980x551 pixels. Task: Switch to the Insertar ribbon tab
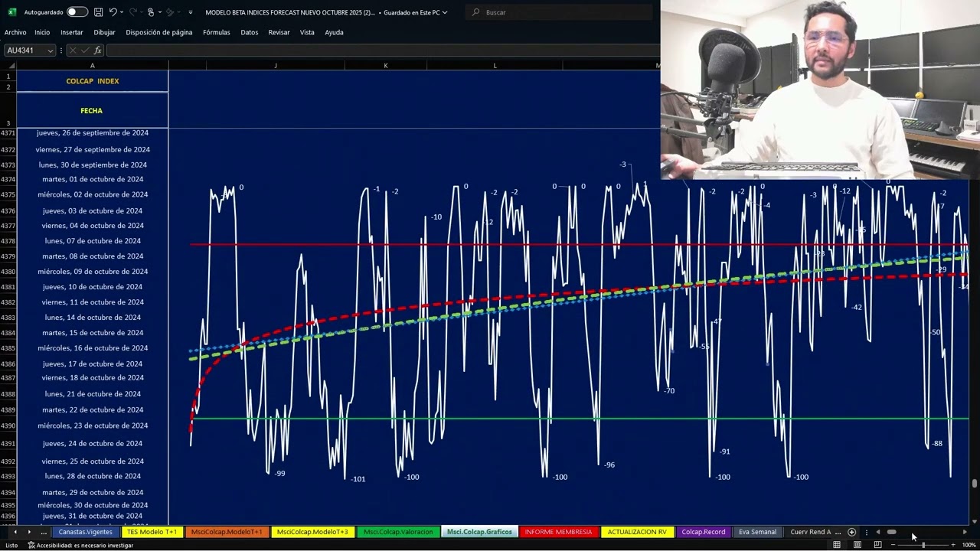pos(72,32)
